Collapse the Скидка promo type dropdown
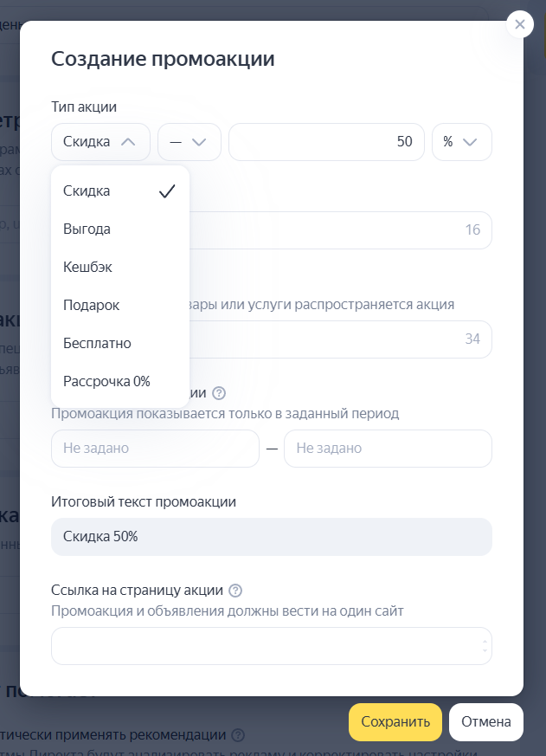The width and height of the screenshot is (546, 756). (100, 142)
